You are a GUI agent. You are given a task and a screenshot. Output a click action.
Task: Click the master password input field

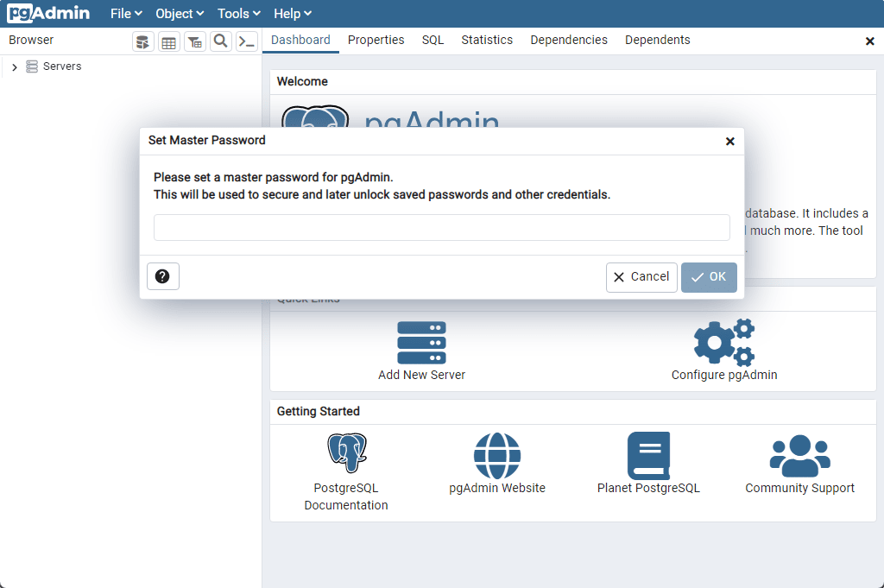pyautogui.click(x=441, y=228)
